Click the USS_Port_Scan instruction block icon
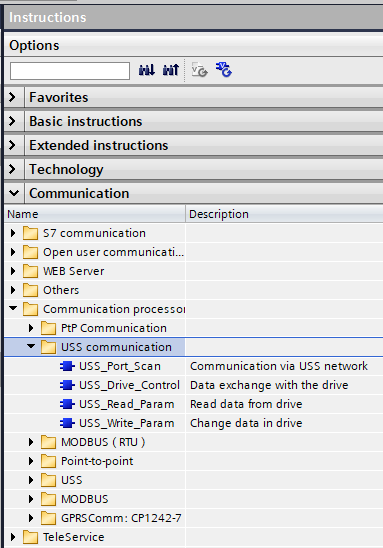 click(67, 366)
